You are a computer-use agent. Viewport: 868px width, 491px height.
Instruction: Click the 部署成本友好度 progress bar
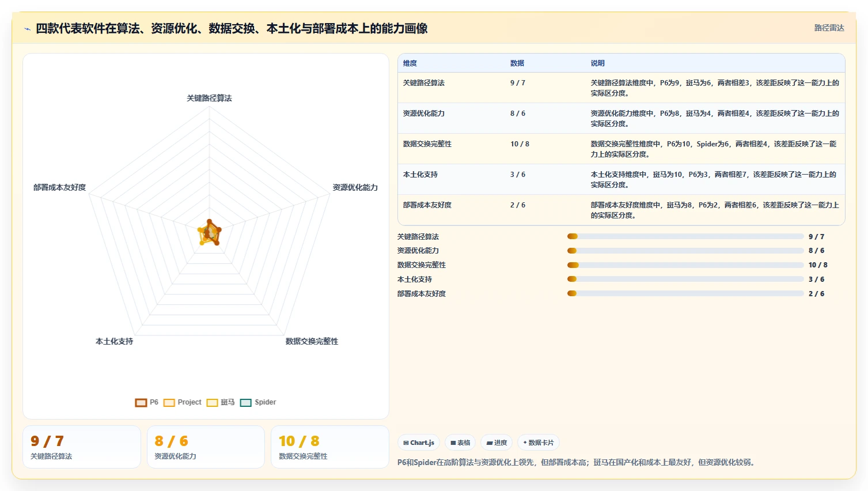click(x=685, y=293)
